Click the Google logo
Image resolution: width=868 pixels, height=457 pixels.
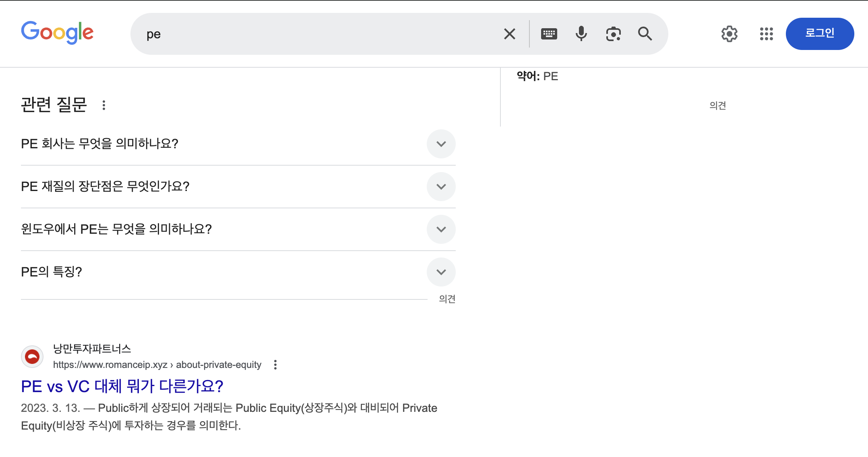tap(57, 33)
